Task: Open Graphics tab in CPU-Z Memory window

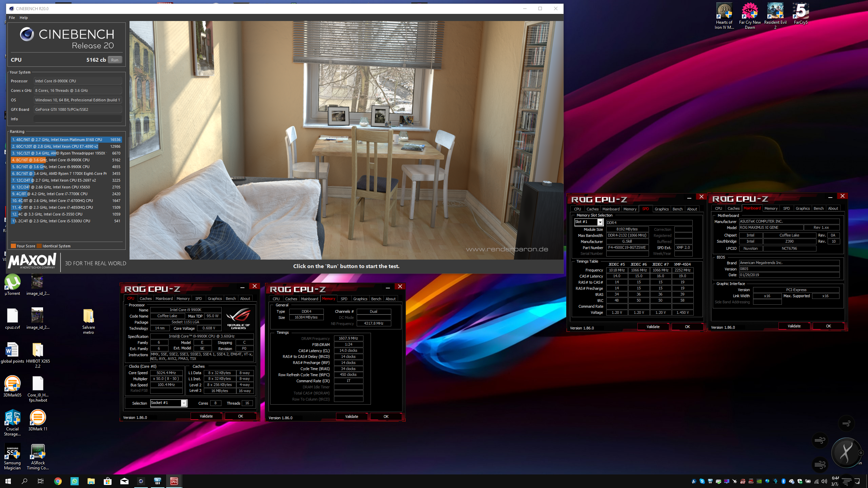Action: (360, 299)
